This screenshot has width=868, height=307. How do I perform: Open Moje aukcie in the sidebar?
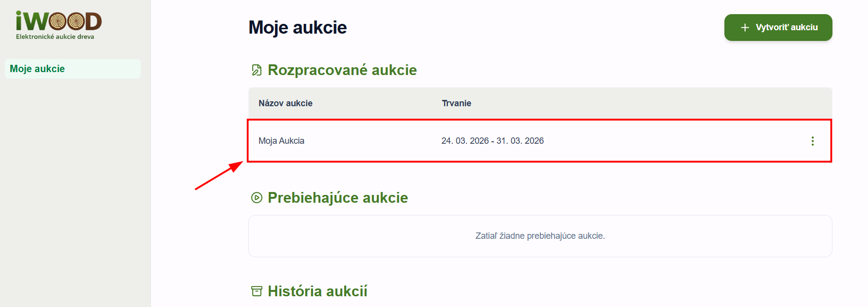tap(37, 69)
